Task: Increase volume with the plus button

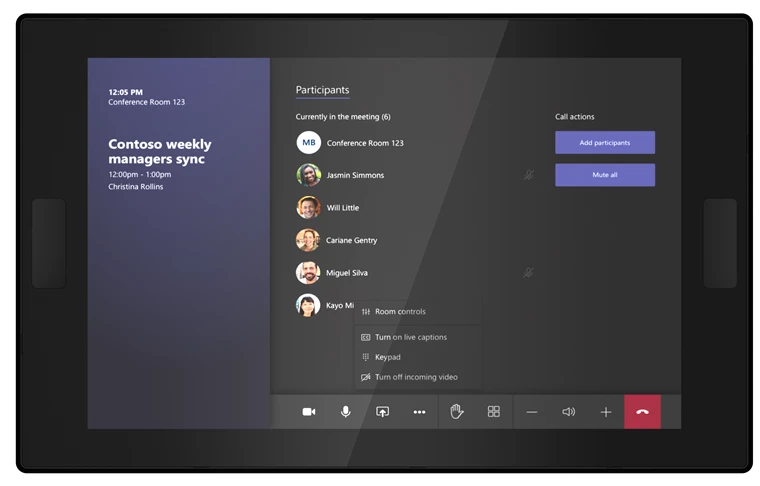Action: click(x=605, y=412)
